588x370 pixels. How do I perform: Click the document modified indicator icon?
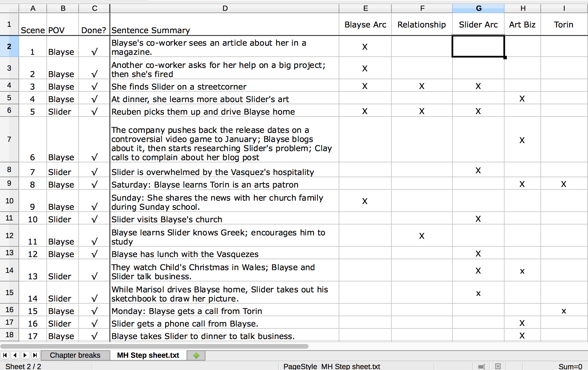(498, 366)
